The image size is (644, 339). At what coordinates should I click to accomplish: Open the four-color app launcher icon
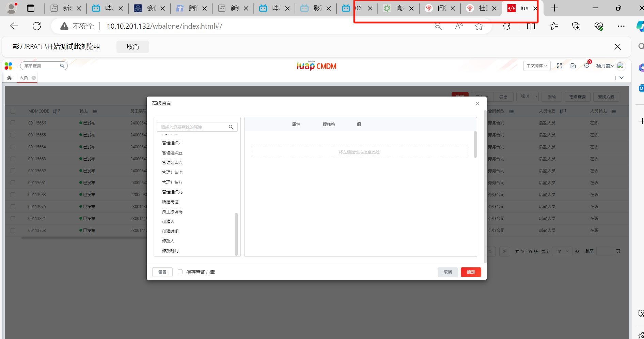[x=9, y=66]
